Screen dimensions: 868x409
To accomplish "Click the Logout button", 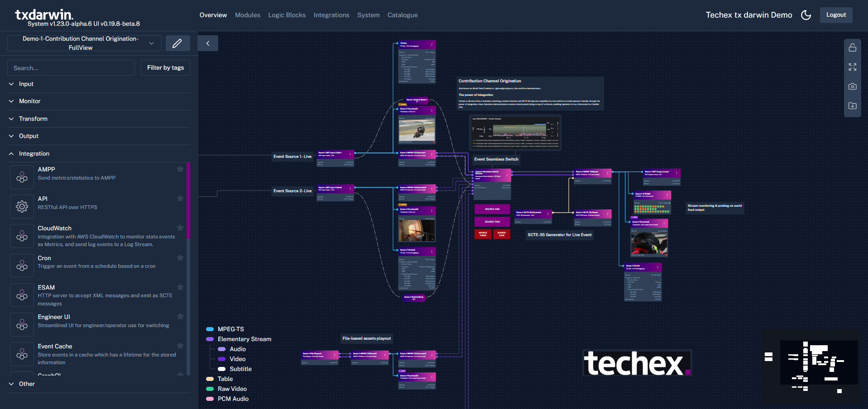I will pos(836,15).
